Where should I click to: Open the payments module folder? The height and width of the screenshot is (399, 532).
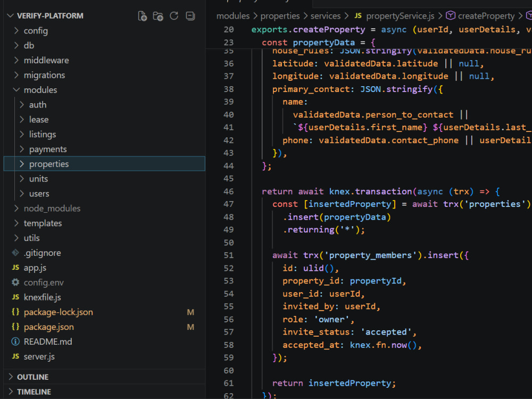(48, 149)
